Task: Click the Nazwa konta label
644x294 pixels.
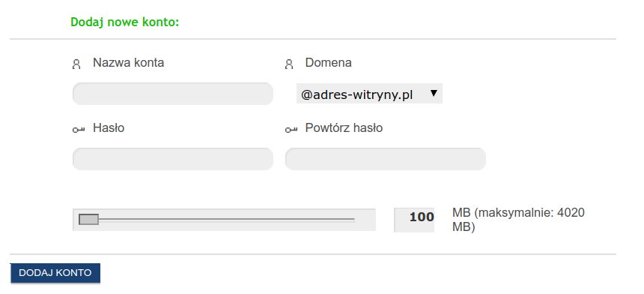Action: point(129,63)
